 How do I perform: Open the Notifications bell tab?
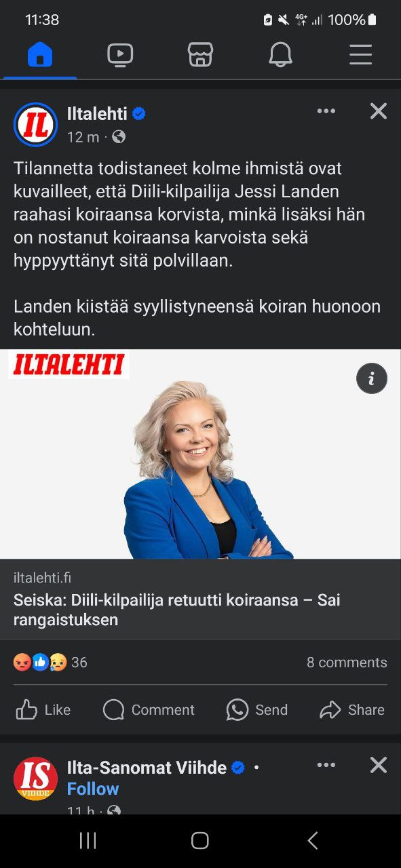280,55
